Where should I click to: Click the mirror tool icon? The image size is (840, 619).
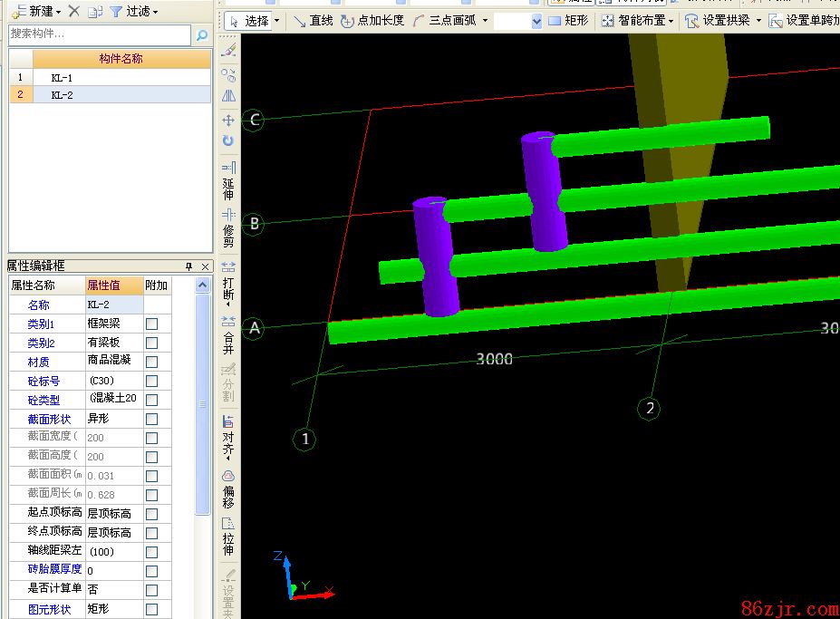click(x=228, y=96)
